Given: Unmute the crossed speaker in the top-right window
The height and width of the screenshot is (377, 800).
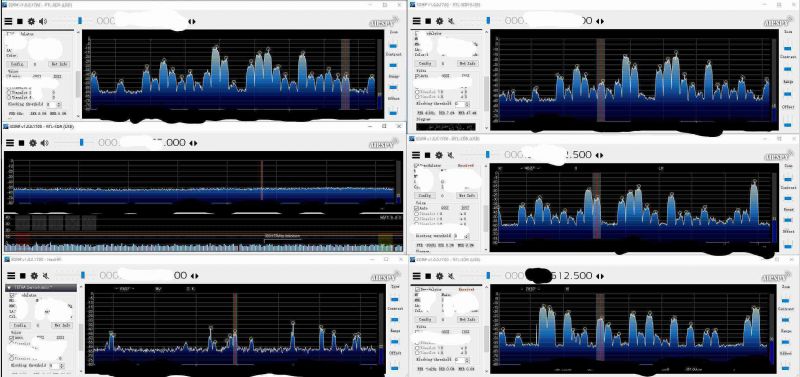Looking at the screenshot, I should click(x=451, y=21).
